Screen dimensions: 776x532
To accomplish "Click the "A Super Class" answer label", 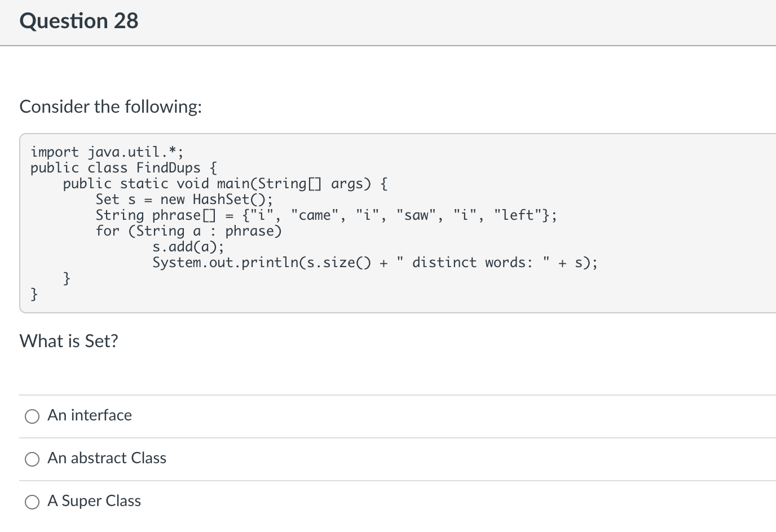I will 94,501.
